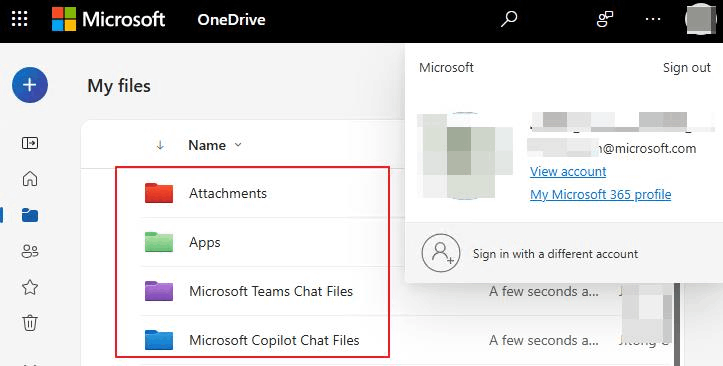Click the Microsoft label in account panel

(x=446, y=68)
